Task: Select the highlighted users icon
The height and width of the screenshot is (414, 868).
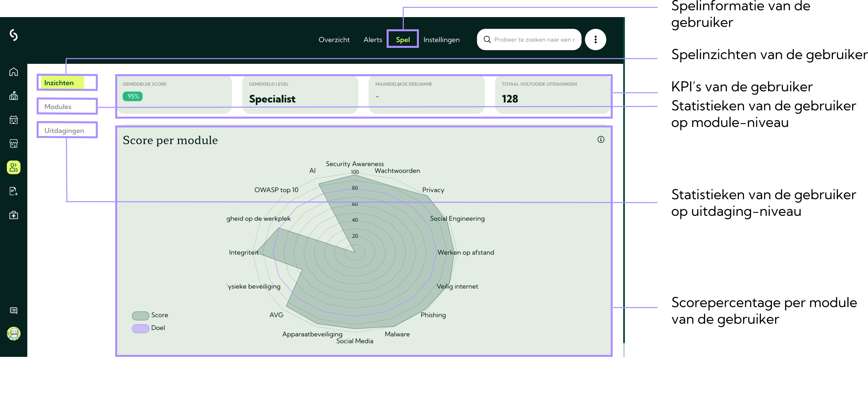Action: 13,167
